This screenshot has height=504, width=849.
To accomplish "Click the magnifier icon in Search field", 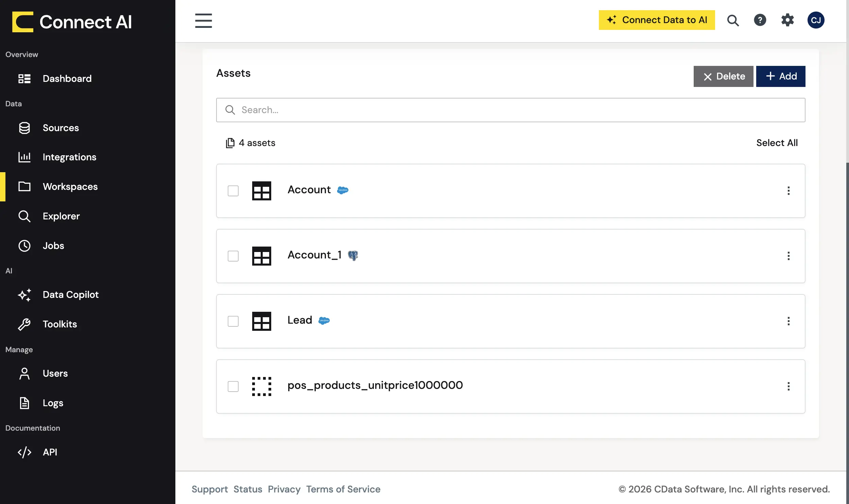I will click(x=230, y=110).
